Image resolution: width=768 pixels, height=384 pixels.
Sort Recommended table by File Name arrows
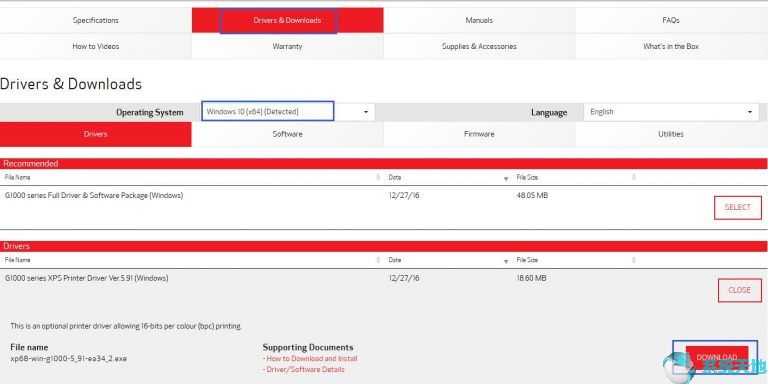(x=378, y=177)
